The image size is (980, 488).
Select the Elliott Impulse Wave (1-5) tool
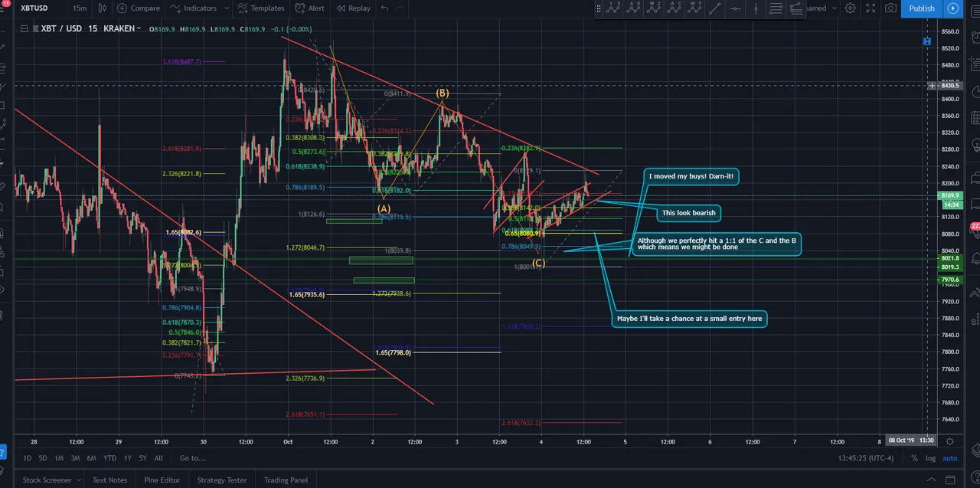pyautogui.click(x=613, y=8)
